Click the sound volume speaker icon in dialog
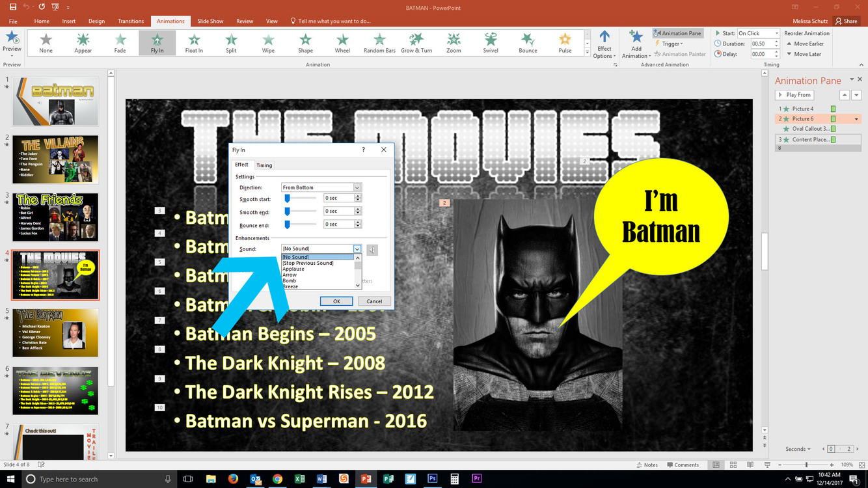Viewport: 868px width, 488px height. coord(372,249)
